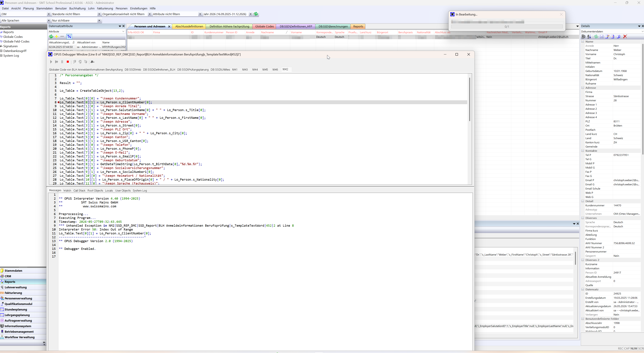
Task: Click the 0/1 progress bar in popup
Action: 507,27
